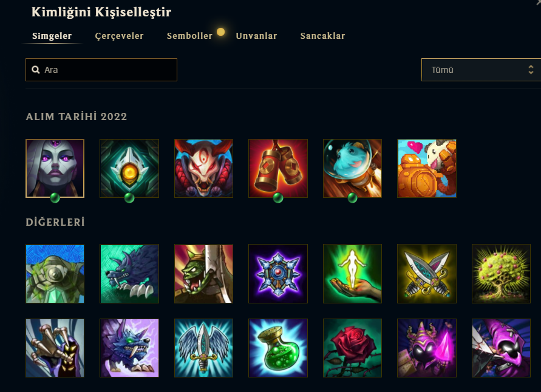Pick the green potion bottle icon
The width and height of the screenshot is (541, 392).
point(277,348)
